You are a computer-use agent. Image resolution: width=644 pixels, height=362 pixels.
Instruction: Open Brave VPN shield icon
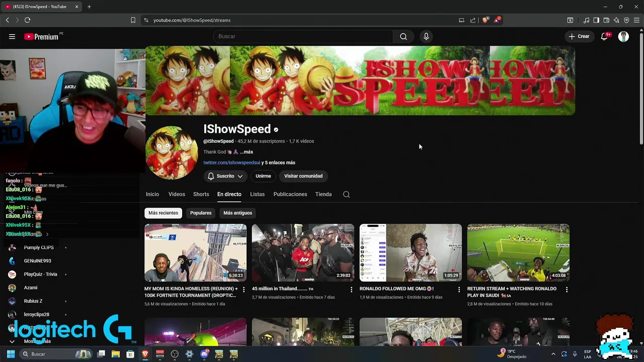click(626, 20)
